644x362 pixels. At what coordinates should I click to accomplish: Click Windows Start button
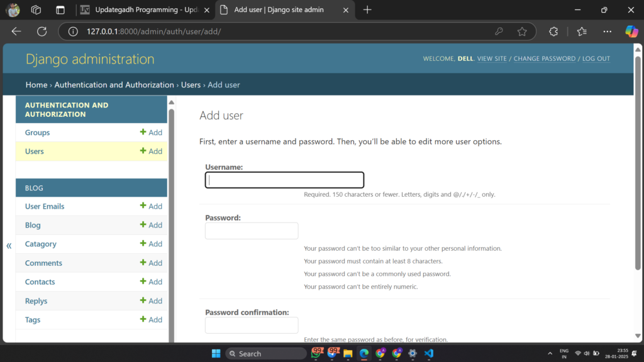tap(216, 353)
